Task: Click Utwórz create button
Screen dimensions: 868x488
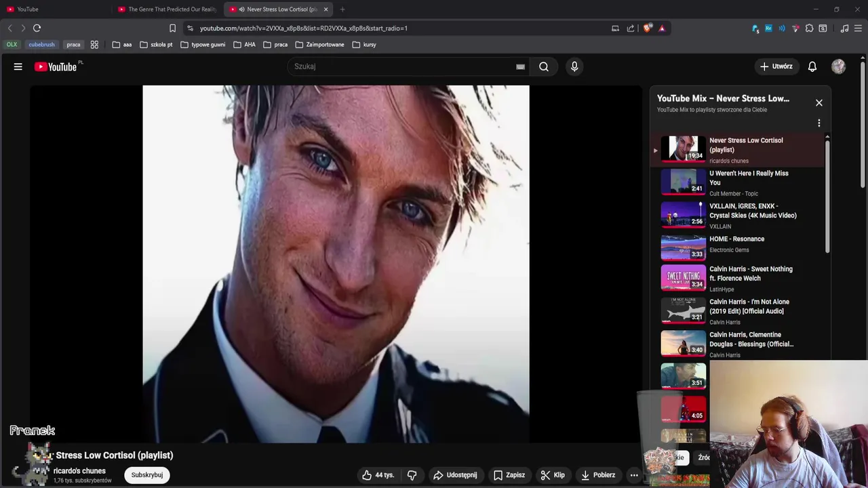Action: coord(776,66)
